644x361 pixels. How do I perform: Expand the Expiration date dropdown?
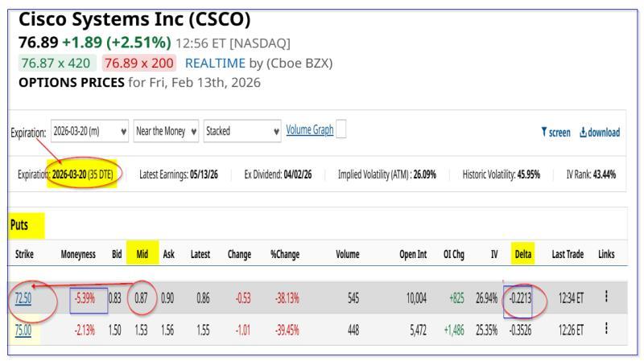click(x=89, y=132)
